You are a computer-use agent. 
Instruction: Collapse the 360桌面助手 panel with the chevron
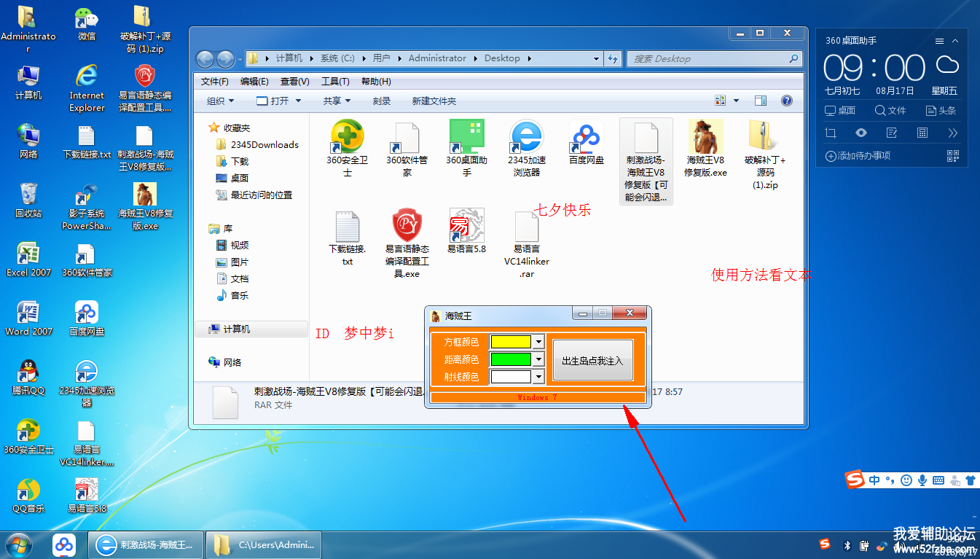(x=954, y=41)
